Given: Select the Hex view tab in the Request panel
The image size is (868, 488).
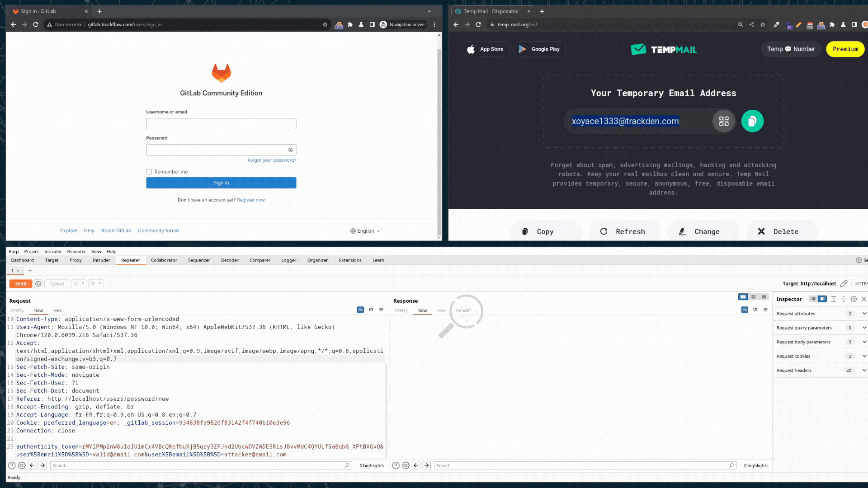Looking at the screenshot, I should pos(57,310).
